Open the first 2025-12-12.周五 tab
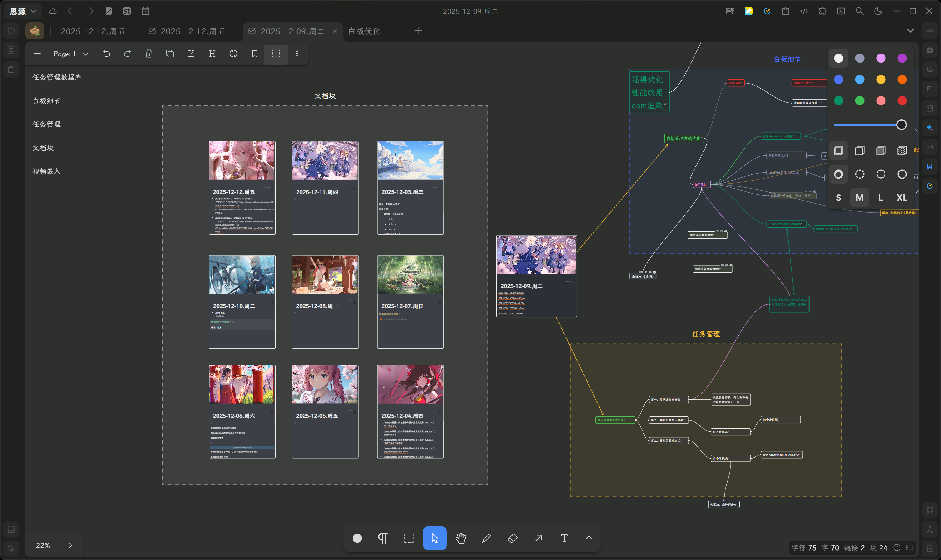 [x=93, y=31]
